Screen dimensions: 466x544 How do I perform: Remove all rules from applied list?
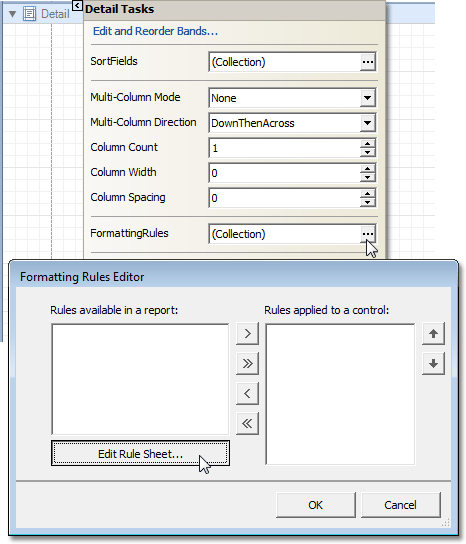pos(247,423)
